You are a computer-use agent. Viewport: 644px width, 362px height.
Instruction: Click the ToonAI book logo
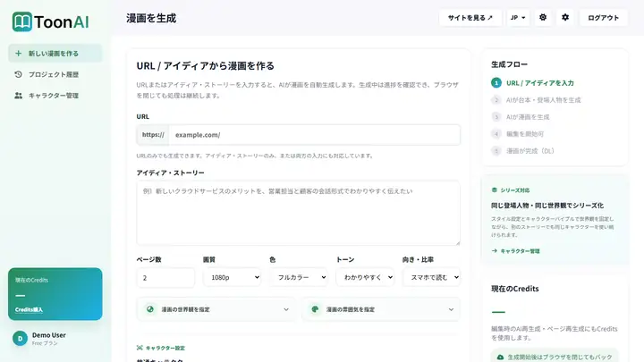pos(21,21)
